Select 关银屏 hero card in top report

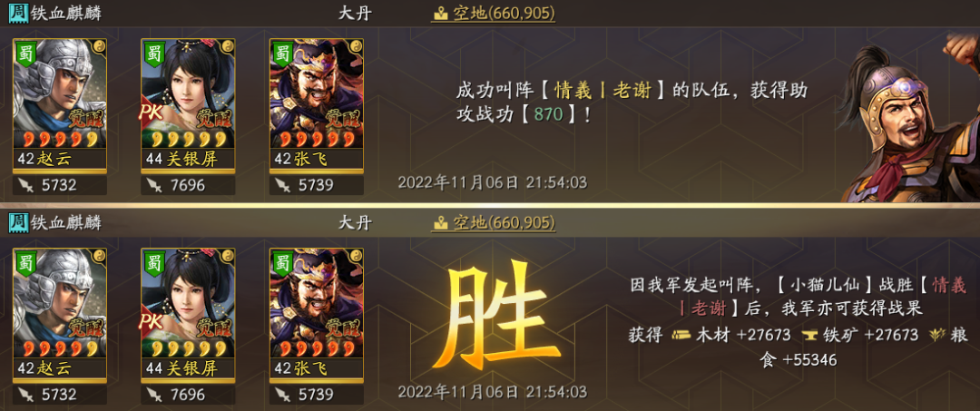tap(188, 105)
